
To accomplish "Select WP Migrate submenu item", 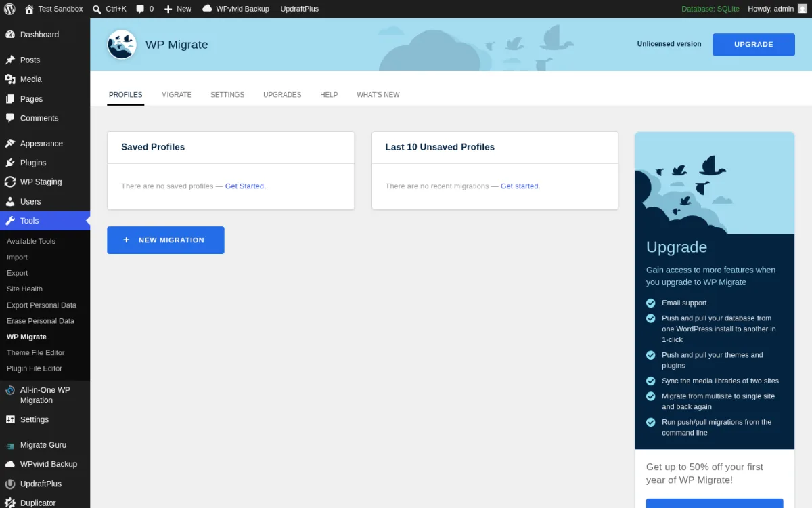I will tap(26, 337).
